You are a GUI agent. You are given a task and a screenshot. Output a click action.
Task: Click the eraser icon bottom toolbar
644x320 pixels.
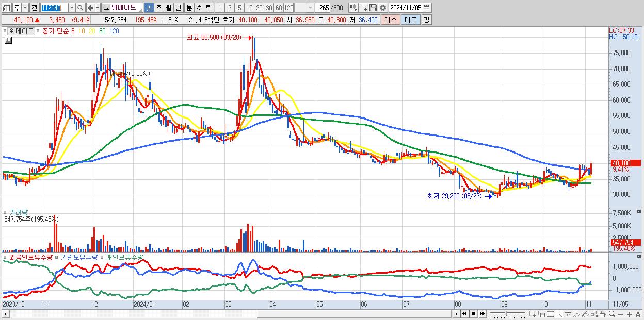tap(594, 314)
